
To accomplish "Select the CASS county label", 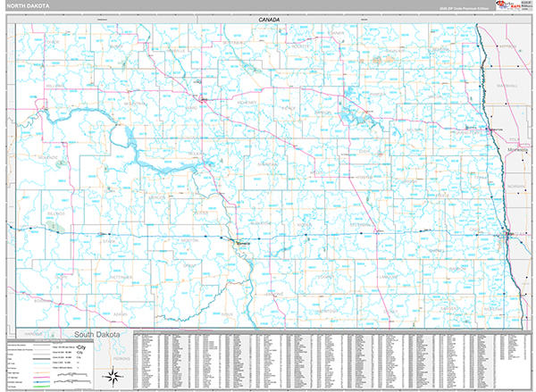I will click(x=474, y=229).
